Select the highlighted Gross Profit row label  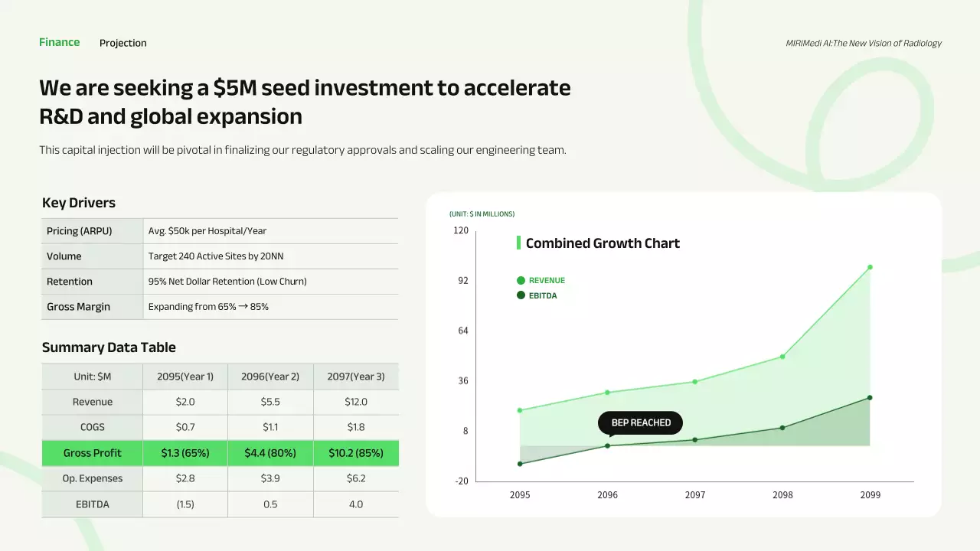point(93,453)
